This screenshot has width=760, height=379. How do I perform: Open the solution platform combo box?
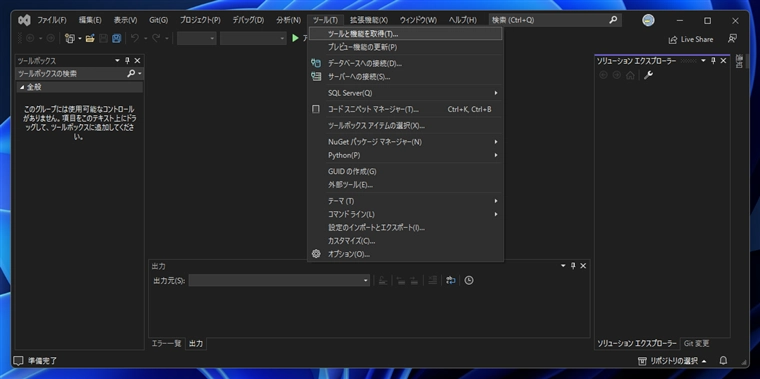[253, 38]
